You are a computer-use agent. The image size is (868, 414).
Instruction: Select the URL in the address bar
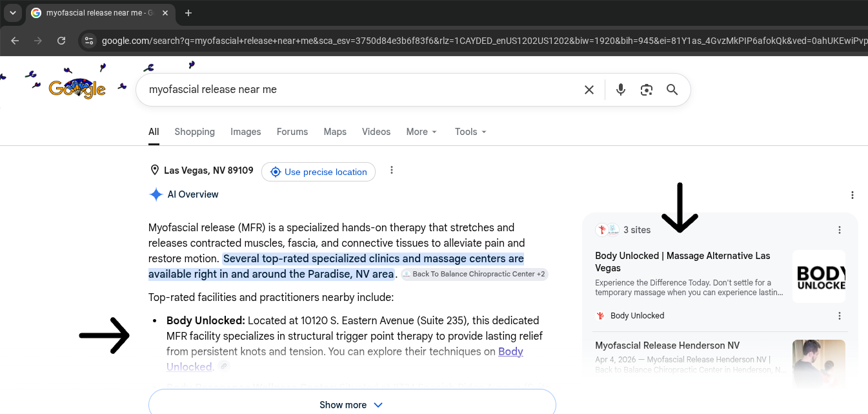point(484,41)
